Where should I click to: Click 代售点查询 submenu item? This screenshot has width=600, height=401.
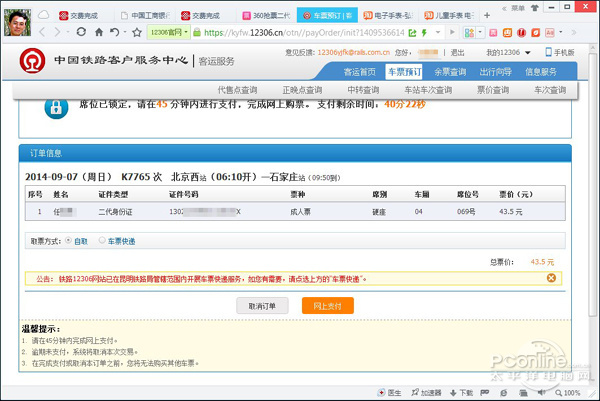pyautogui.click(x=237, y=90)
